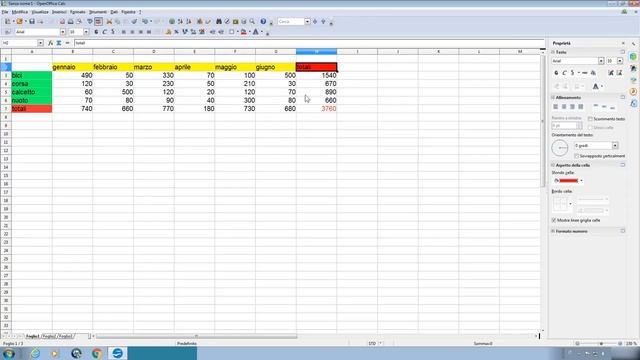Collapse the Allineamento section
Viewport: 640px width, 360px height.
pyautogui.click(x=553, y=98)
